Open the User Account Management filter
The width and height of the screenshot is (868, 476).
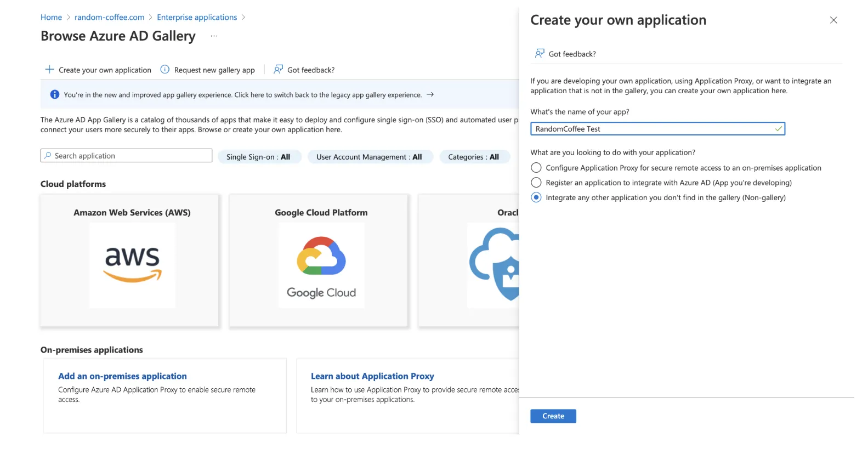pyautogui.click(x=370, y=157)
